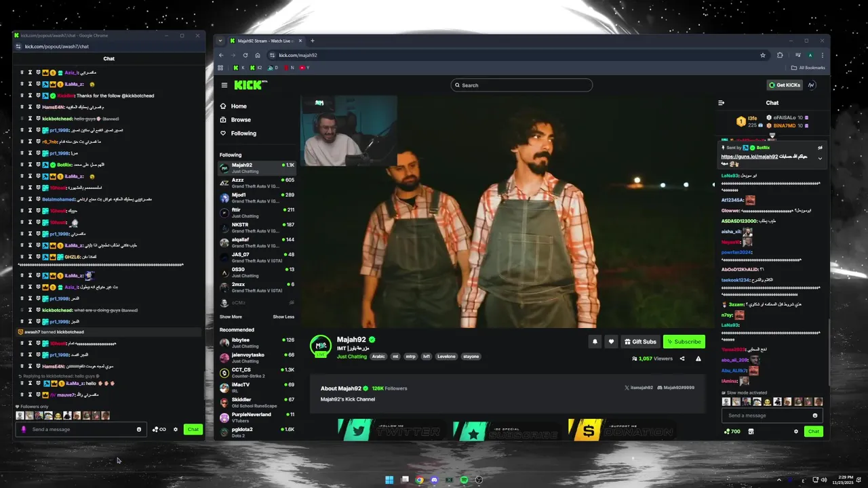Expand the pinned BotRix message chevron
The width and height of the screenshot is (868, 488).
pos(820,159)
